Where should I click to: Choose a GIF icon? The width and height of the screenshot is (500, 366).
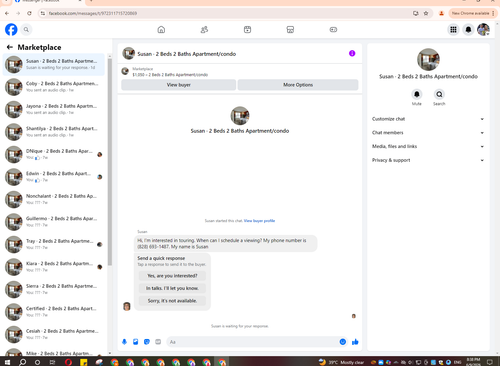tap(158, 342)
